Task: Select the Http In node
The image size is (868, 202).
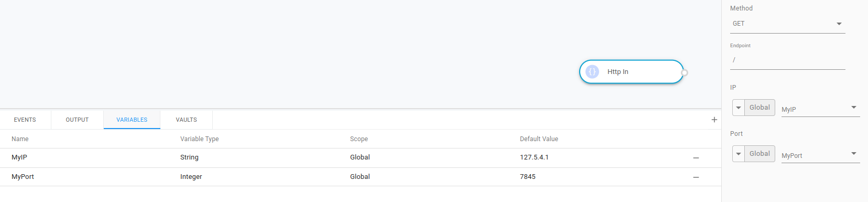Action: click(631, 72)
